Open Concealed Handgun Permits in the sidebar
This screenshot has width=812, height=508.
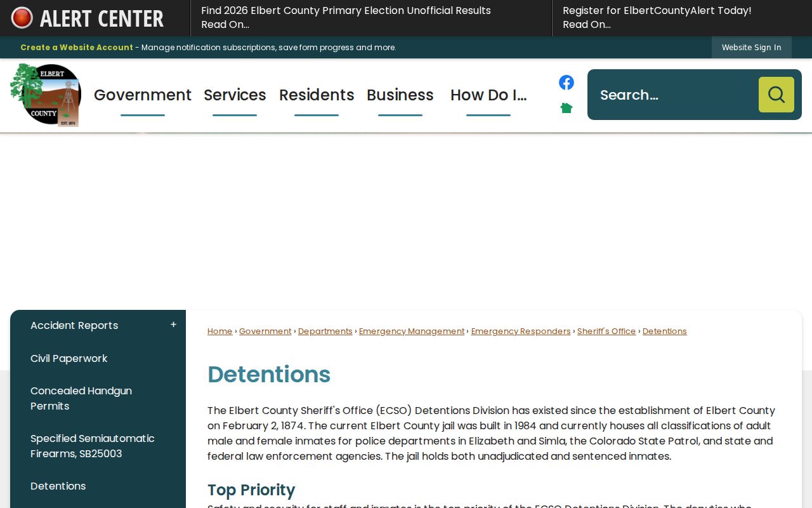[x=81, y=398]
